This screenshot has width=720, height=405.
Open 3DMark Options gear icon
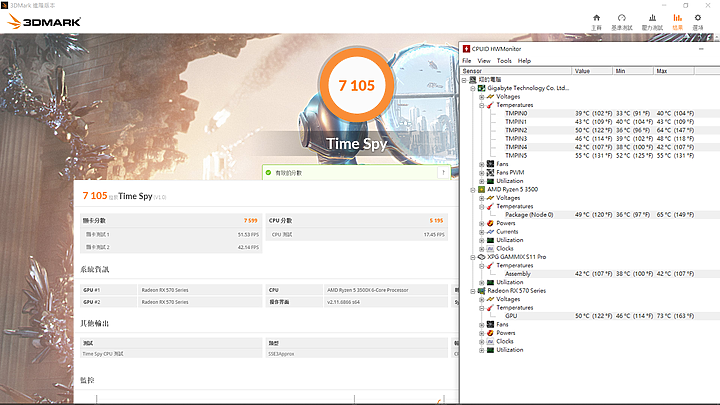click(x=698, y=18)
